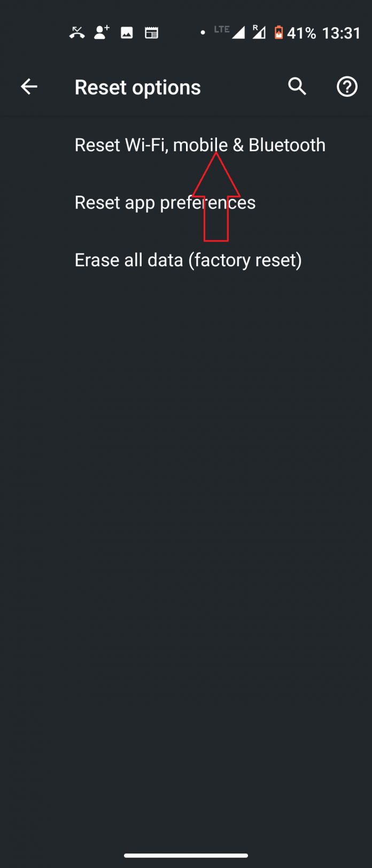Tap the screenshot notification icon
372x868 pixels.
coord(126,33)
